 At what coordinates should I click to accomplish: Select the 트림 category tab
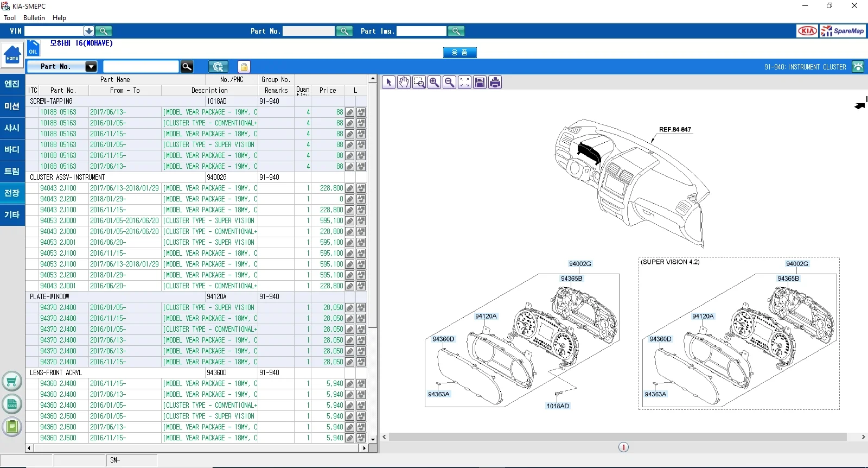pos(12,172)
